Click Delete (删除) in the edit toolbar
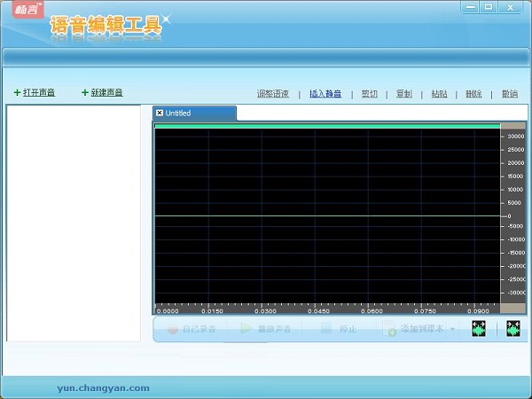 click(473, 94)
